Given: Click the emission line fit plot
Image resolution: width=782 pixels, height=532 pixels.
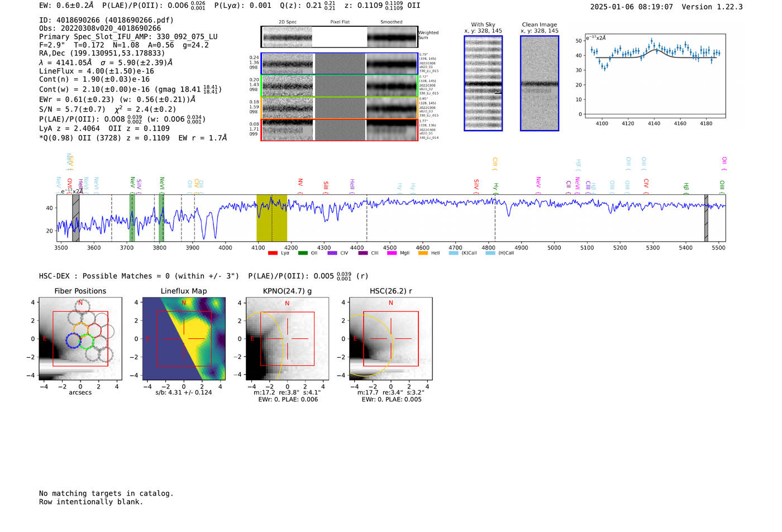Looking at the screenshot, I should pos(655,75).
